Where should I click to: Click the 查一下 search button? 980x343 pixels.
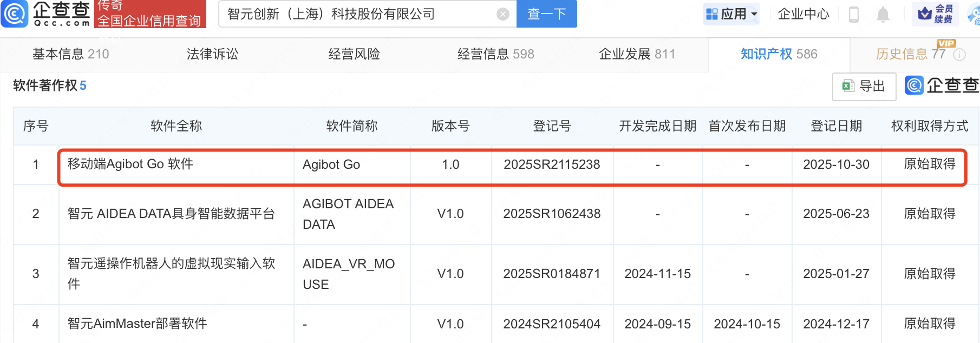coord(546,14)
